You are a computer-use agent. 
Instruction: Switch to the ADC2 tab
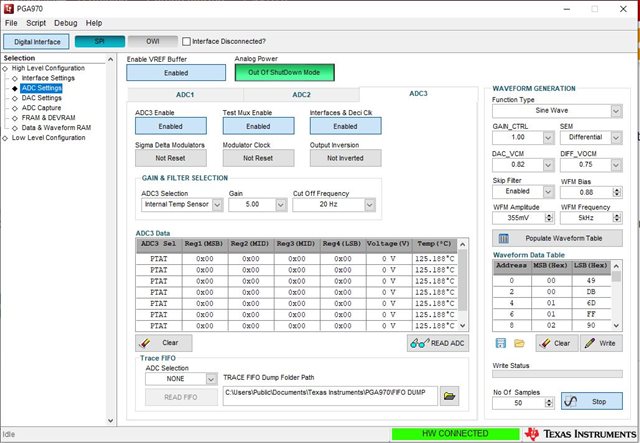pyautogui.click(x=302, y=95)
